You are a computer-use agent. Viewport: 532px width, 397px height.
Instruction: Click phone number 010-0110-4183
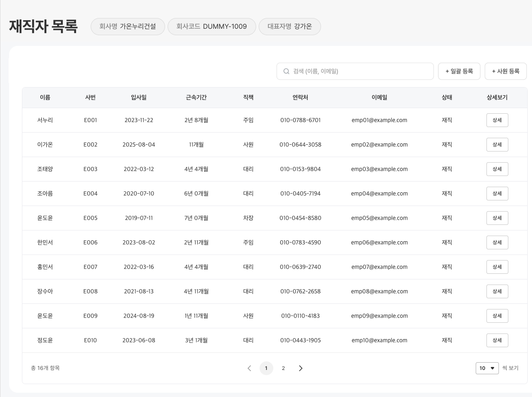tap(300, 316)
